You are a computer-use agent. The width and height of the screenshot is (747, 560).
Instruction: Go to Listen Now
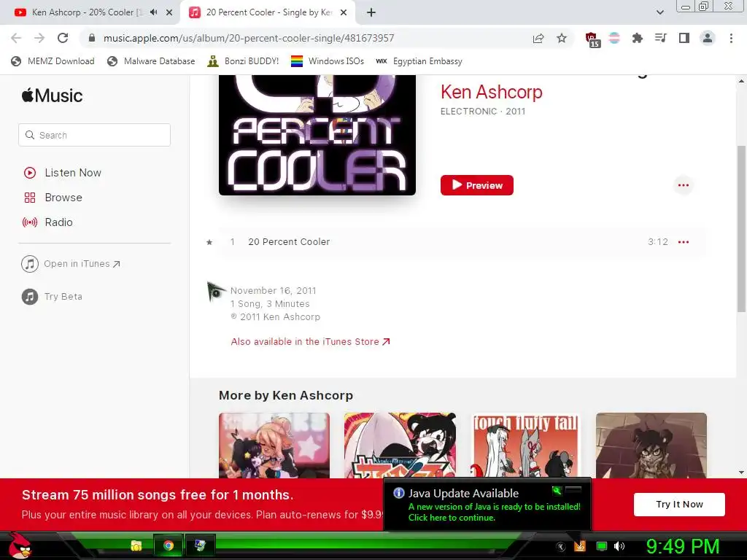coord(63,172)
